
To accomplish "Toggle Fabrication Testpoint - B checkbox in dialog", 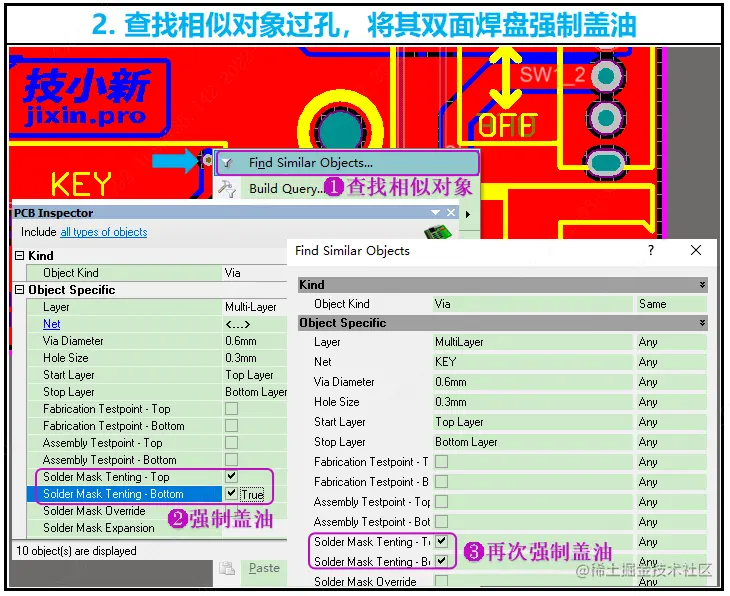I will point(441,481).
